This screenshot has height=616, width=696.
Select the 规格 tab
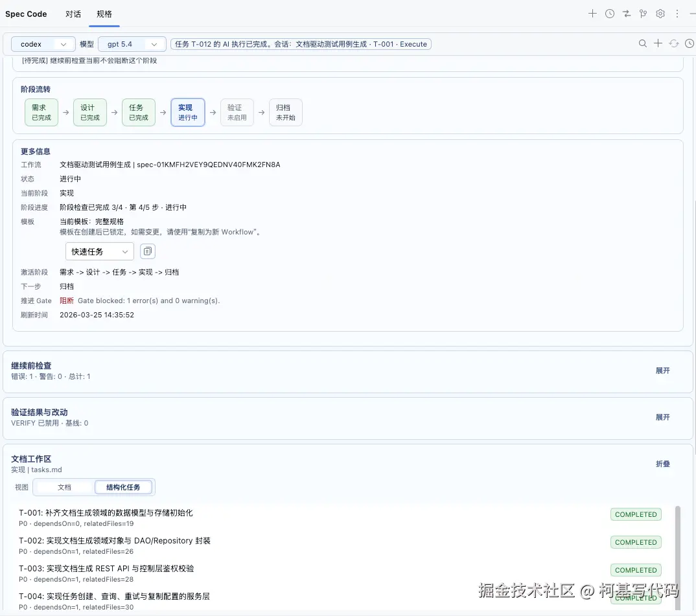tap(104, 14)
